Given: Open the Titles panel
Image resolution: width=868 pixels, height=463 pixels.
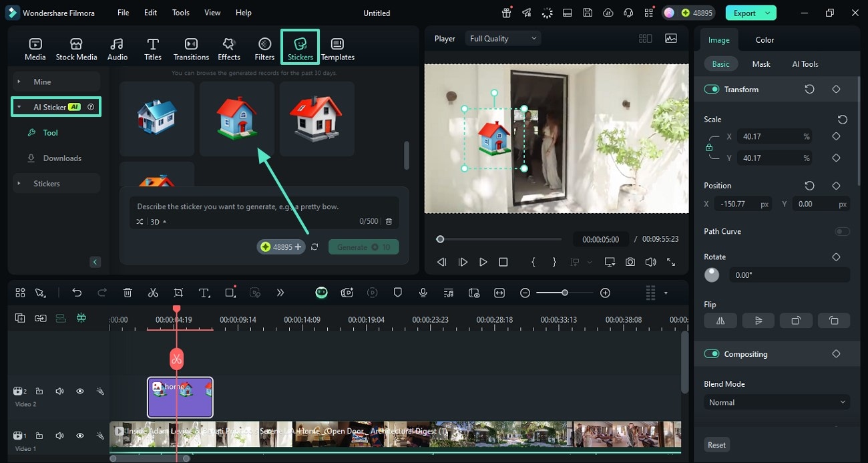Looking at the screenshot, I should click(153, 49).
